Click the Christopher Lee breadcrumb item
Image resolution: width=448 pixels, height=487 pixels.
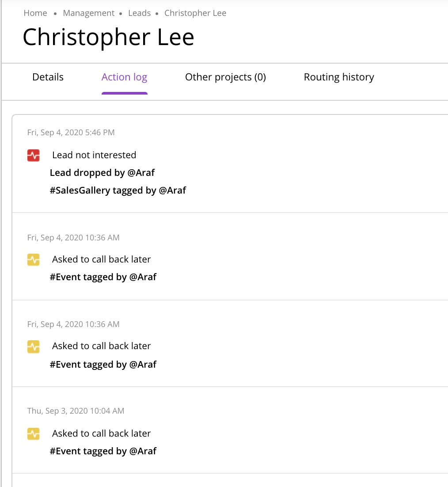[x=195, y=13]
